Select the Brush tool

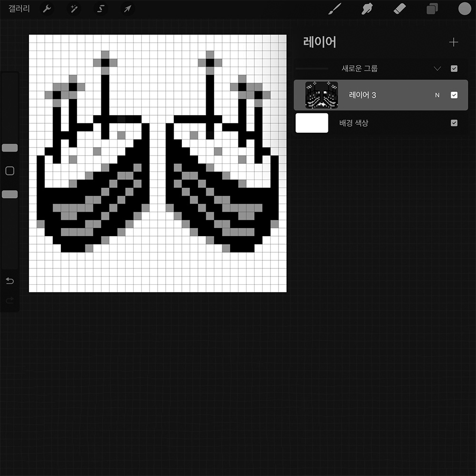coord(335,9)
